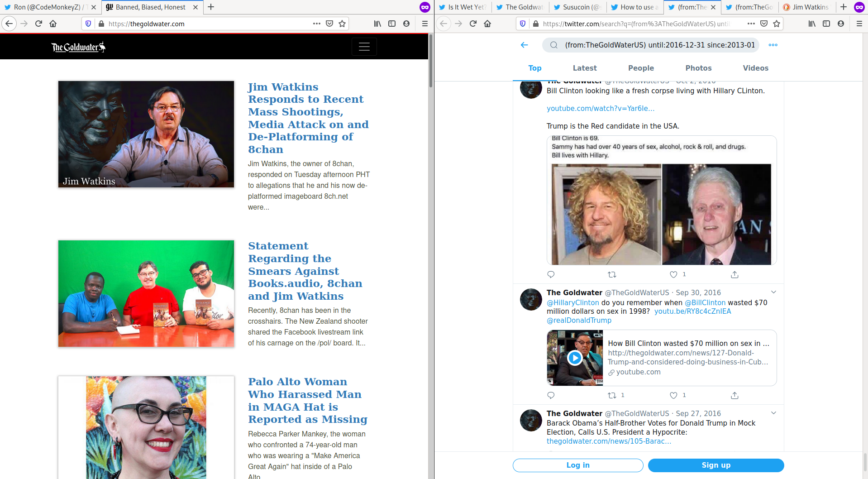Open the Jim Watkins Responds article headline

coord(308,118)
